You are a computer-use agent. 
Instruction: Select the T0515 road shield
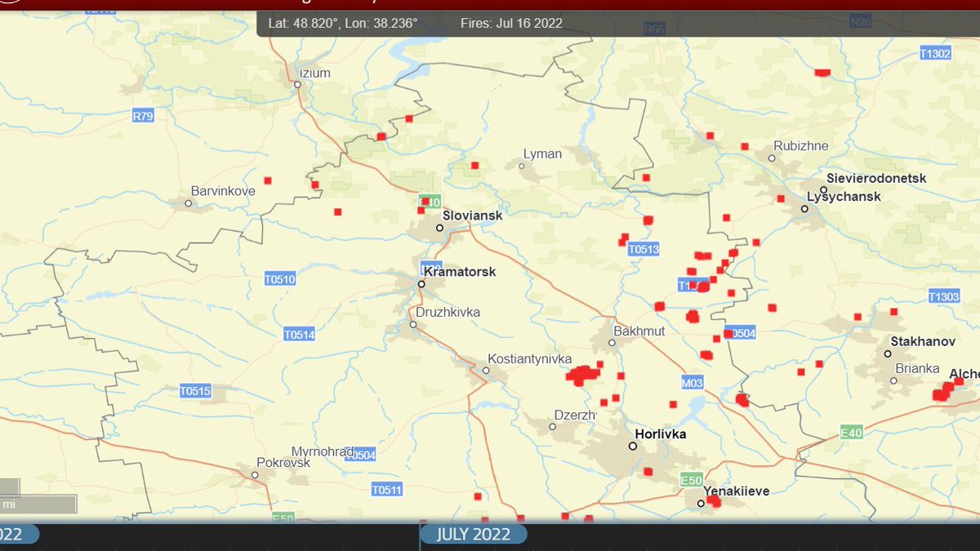[195, 392]
